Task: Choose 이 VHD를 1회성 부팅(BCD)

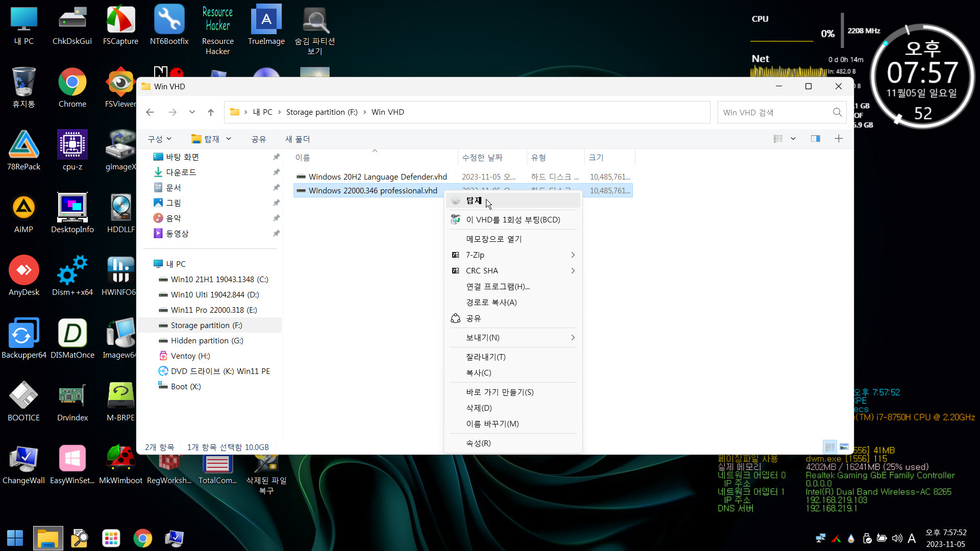Action: click(513, 219)
